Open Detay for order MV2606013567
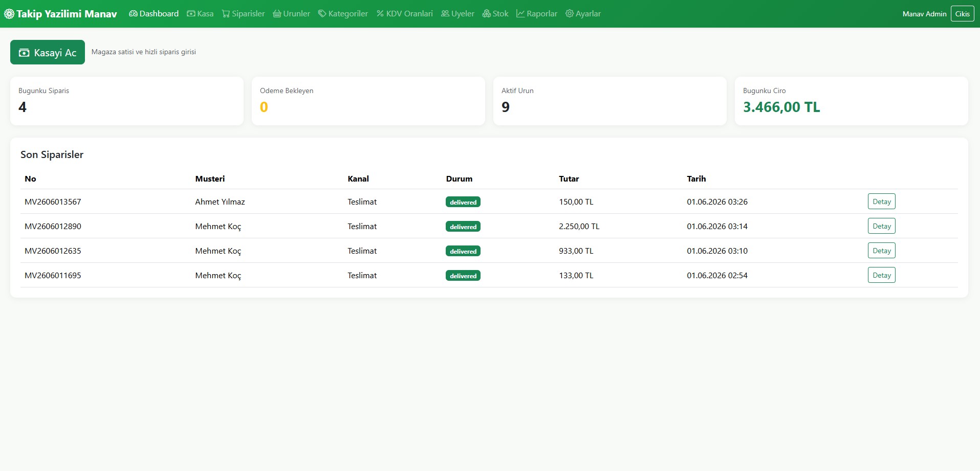This screenshot has width=980, height=471. click(881, 201)
